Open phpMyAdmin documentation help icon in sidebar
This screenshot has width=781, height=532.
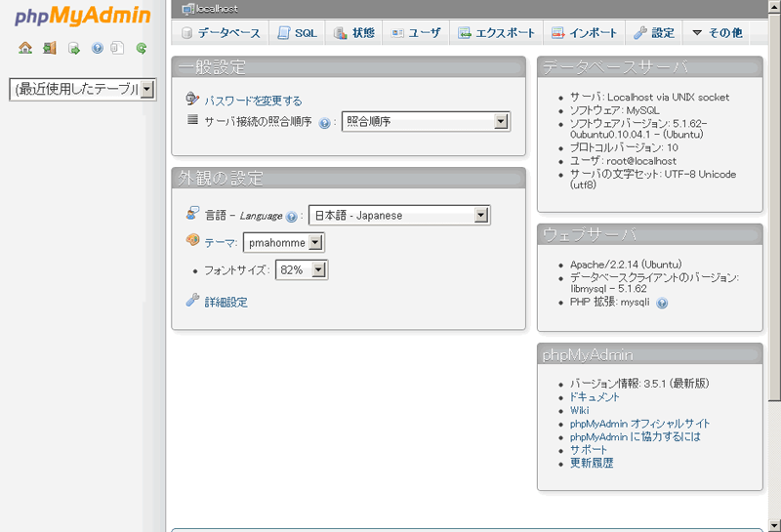click(x=97, y=48)
